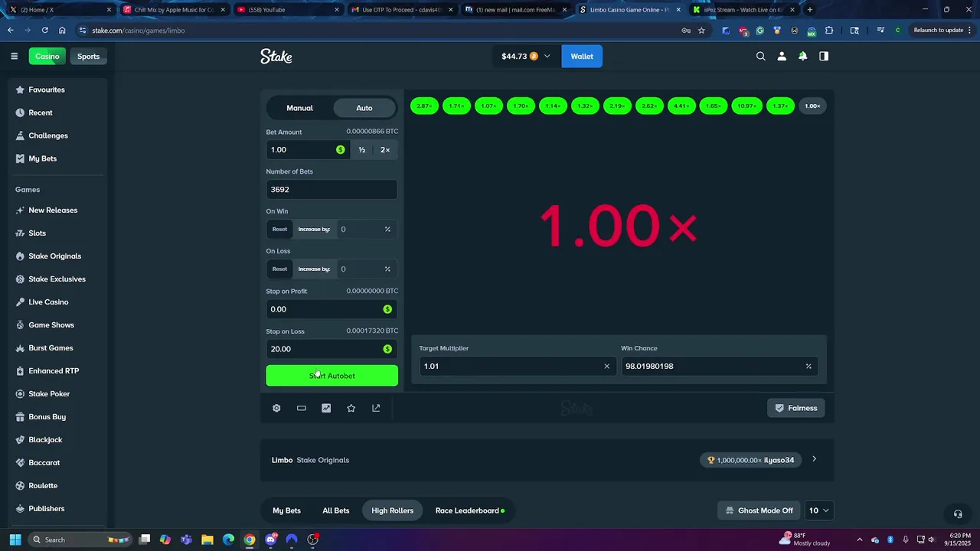Select Reset under On Loss
The height and width of the screenshot is (551, 980).
coord(279,269)
